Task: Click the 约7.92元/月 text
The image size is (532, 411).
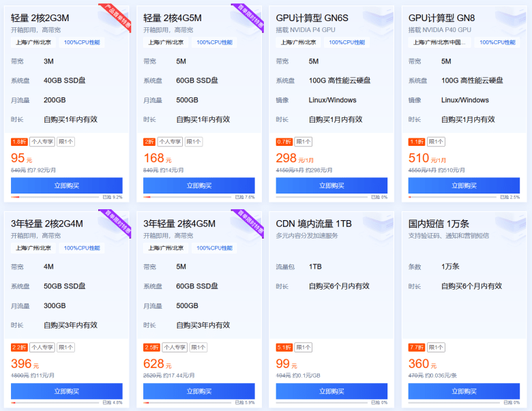Action: (x=42, y=170)
